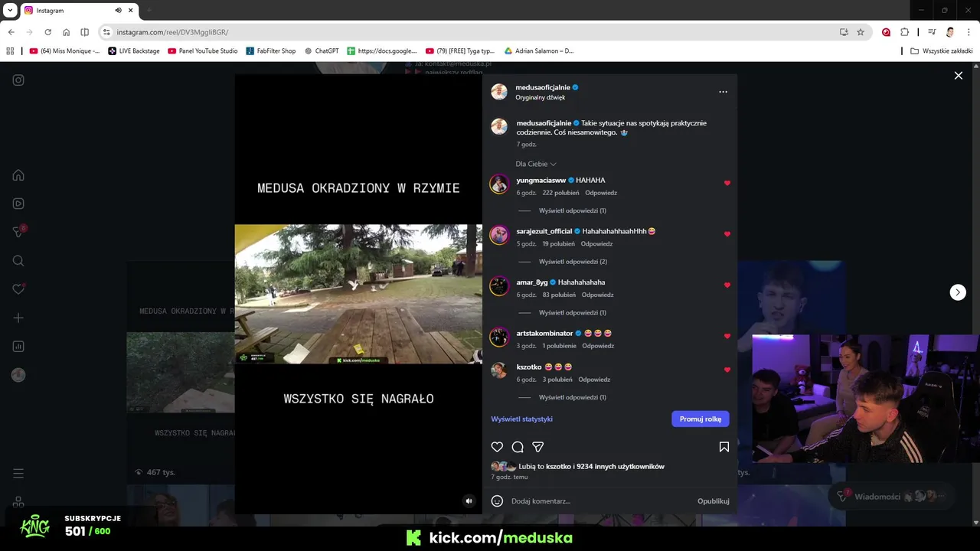
Task: Open Chrome three-dot menu
Action: 969,32
